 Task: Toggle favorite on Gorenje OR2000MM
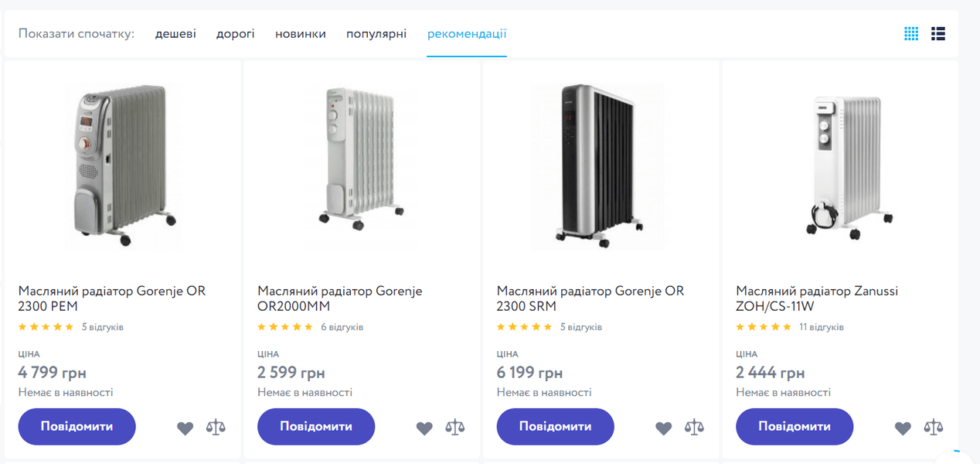[x=424, y=427]
